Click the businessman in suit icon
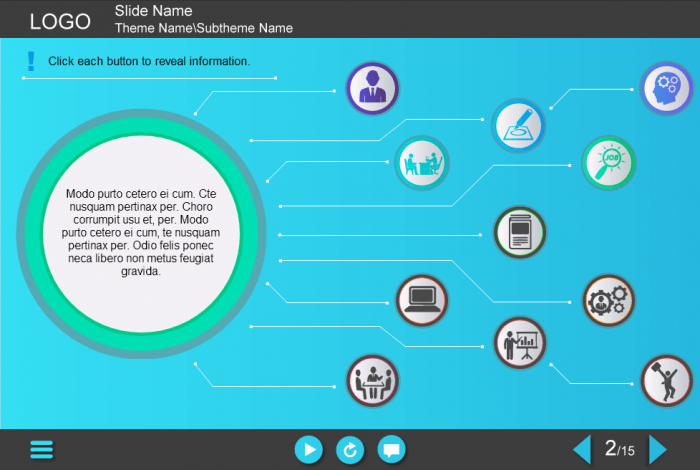 click(x=372, y=88)
